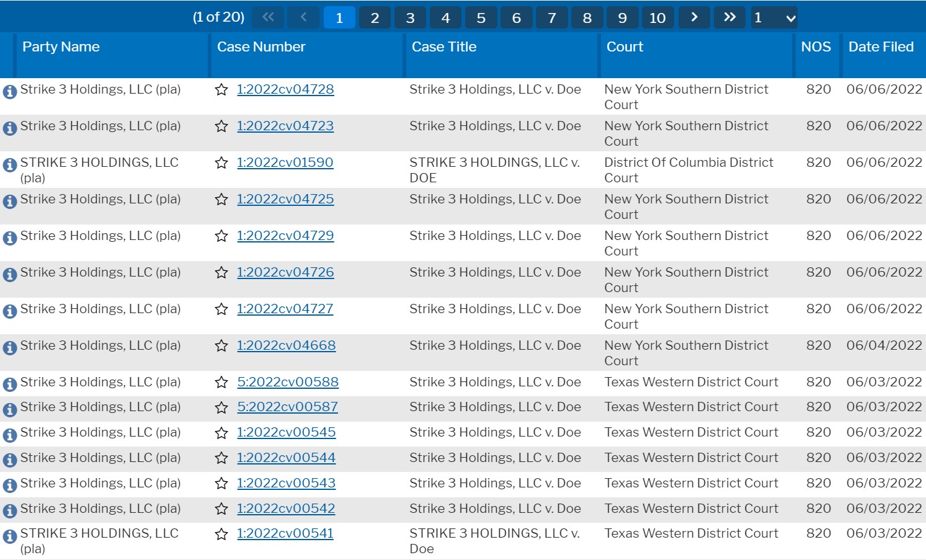
Task: Go to results page 7
Action: 551,17
